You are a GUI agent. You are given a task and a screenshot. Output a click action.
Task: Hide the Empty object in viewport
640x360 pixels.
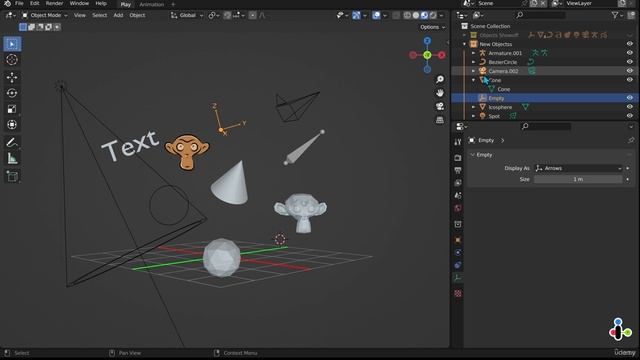click(x=630, y=98)
